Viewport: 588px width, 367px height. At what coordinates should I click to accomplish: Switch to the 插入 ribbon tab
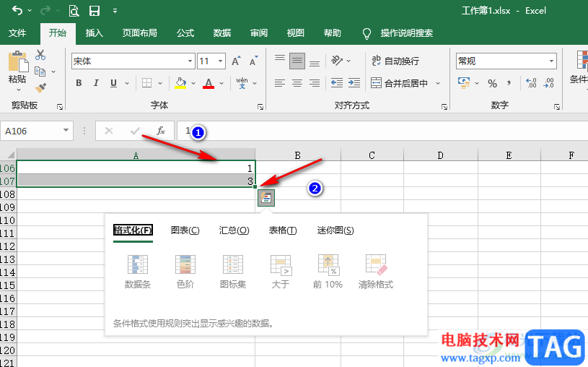[x=94, y=33]
